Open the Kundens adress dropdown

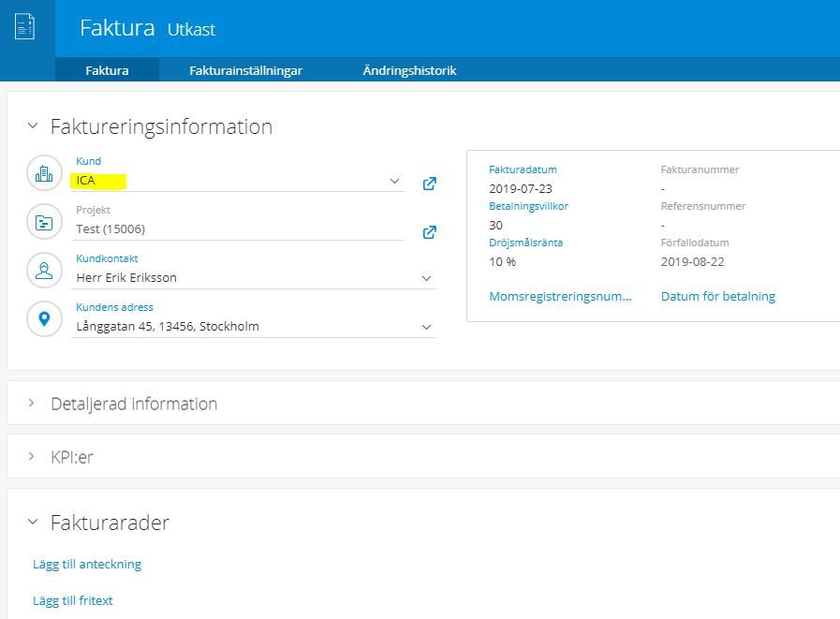(x=254, y=327)
